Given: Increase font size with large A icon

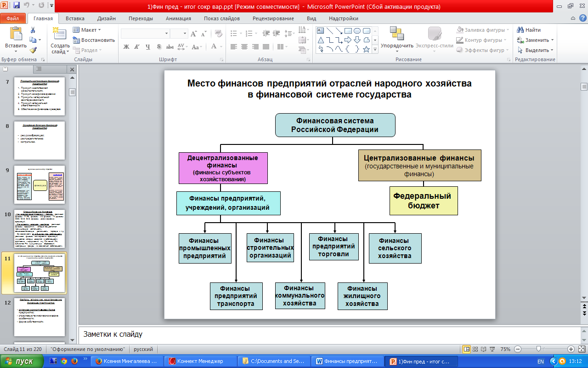Looking at the screenshot, I should tap(193, 34).
